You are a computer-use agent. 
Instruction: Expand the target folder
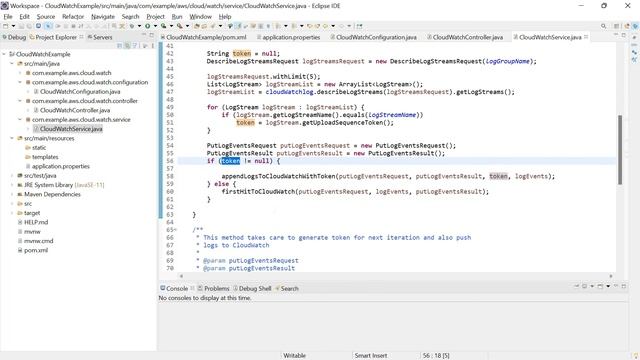click(12, 213)
